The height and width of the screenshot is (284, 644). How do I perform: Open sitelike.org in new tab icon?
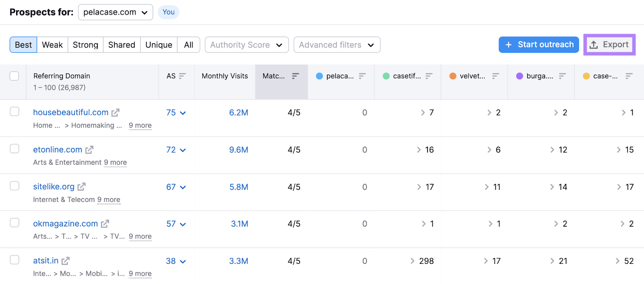pyautogui.click(x=82, y=187)
